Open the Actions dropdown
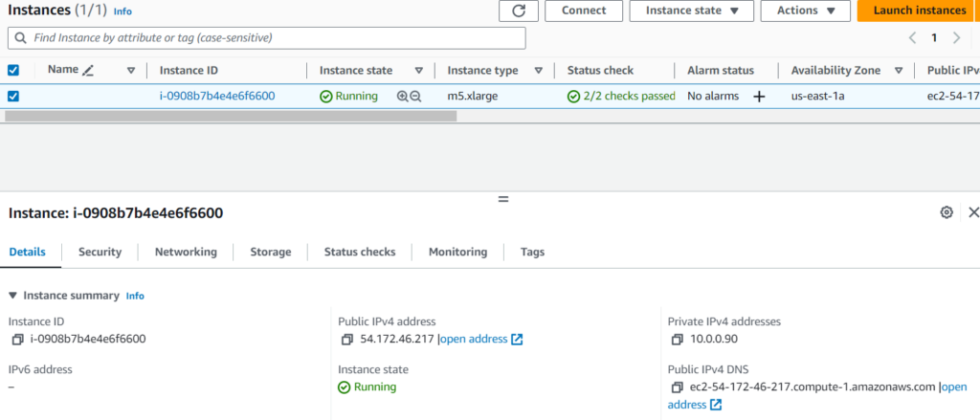This screenshot has height=420, width=980. tap(806, 11)
